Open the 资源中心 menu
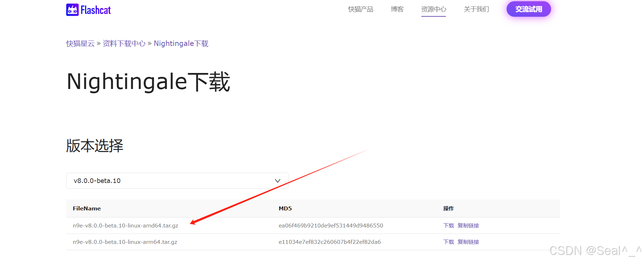 coord(434,9)
